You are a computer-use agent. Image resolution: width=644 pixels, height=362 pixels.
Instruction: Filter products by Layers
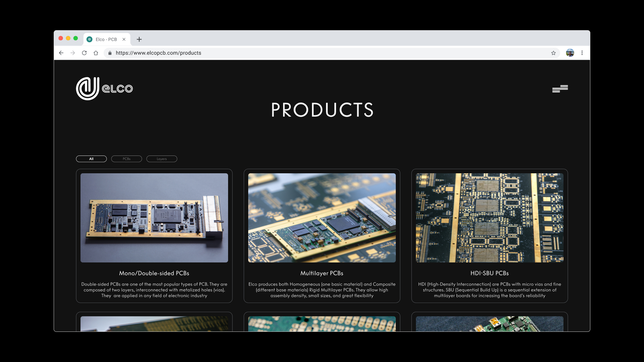point(162,159)
